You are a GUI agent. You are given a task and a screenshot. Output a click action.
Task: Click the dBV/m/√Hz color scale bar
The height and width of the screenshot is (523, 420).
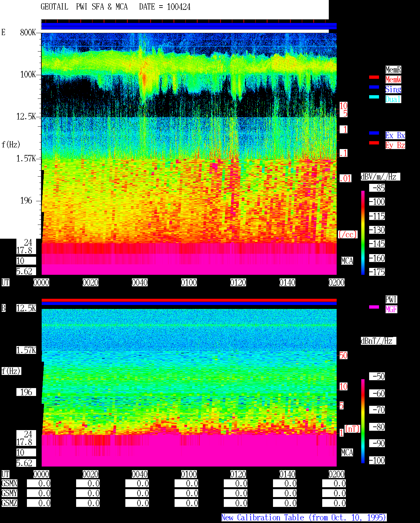tap(363, 232)
